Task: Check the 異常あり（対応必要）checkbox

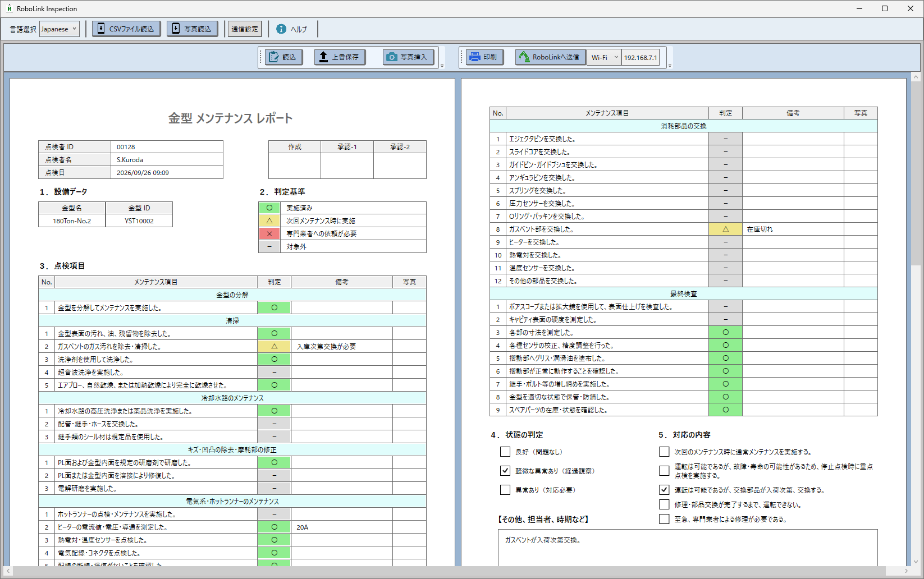Action: coord(505,490)
